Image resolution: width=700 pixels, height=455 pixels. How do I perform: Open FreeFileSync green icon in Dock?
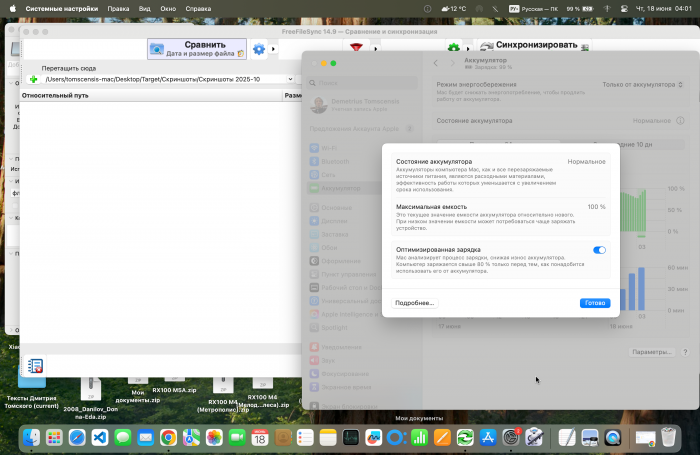[465, 438]
